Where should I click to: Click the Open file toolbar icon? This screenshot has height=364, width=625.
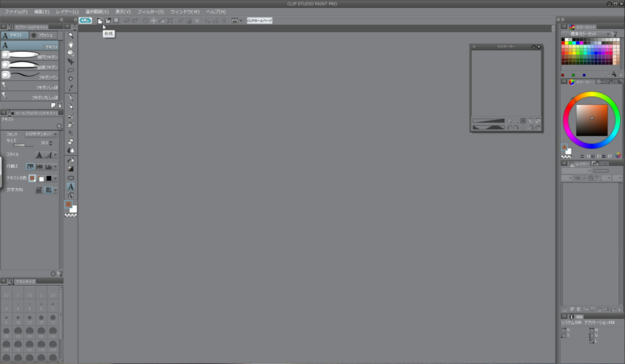pyautogui.click(x=108, y=21)
